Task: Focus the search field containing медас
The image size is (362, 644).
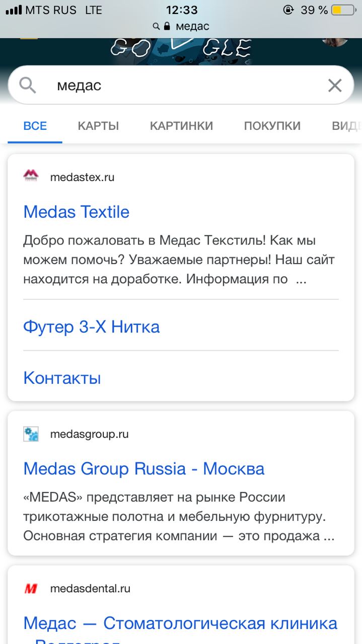Action: tap(181, 86)
